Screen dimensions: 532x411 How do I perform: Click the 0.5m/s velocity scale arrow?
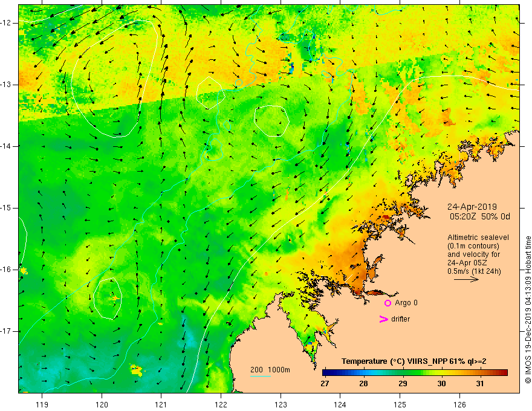tap(466, 279)
